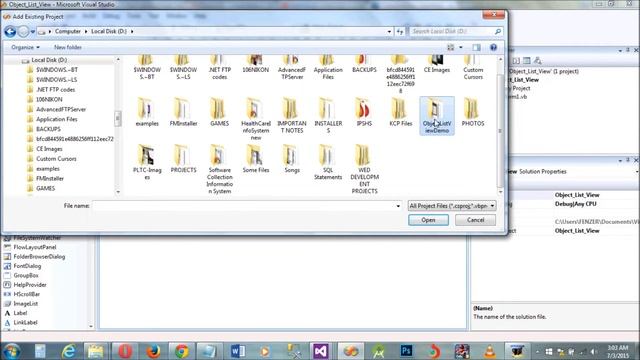Open Internet Explorer from taskbar
The image size is (640, 360).
coord(69,351)
